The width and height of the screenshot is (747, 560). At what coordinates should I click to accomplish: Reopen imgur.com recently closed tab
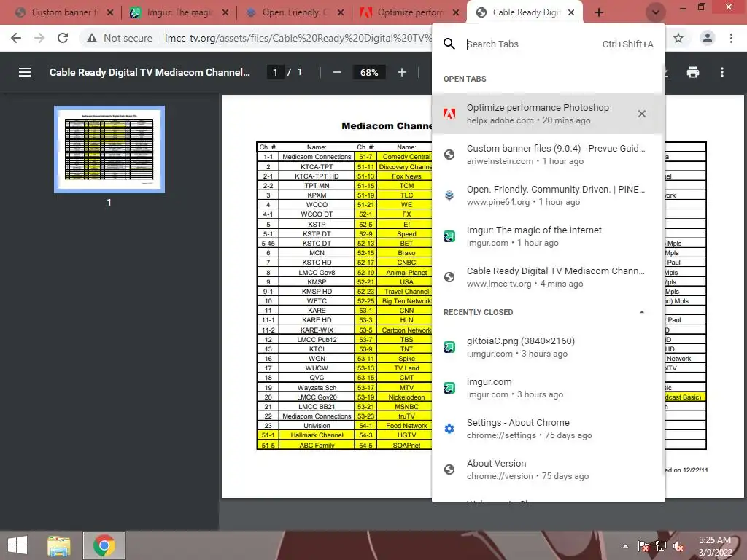(x=549, y=388)
